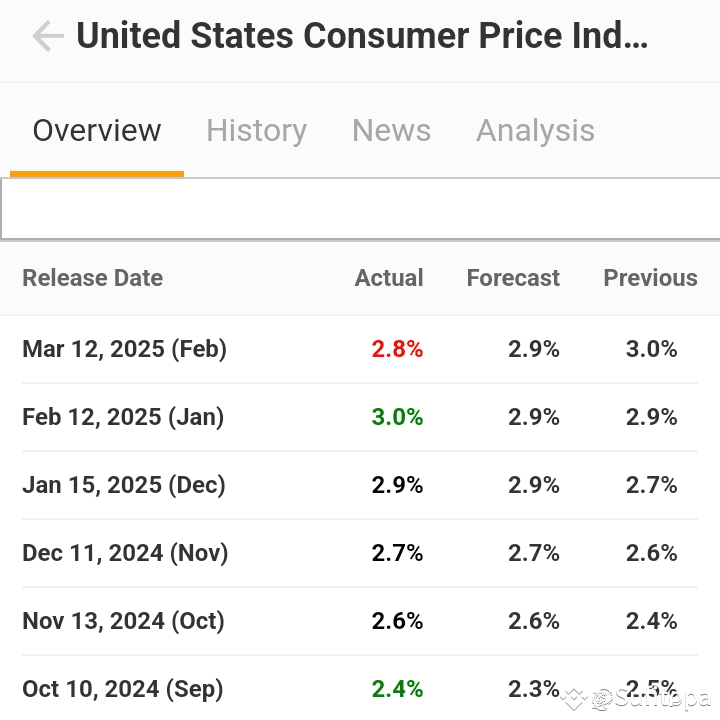Click the Release Date column header
The width and height of the screenshot is (720, 720).
93,278
